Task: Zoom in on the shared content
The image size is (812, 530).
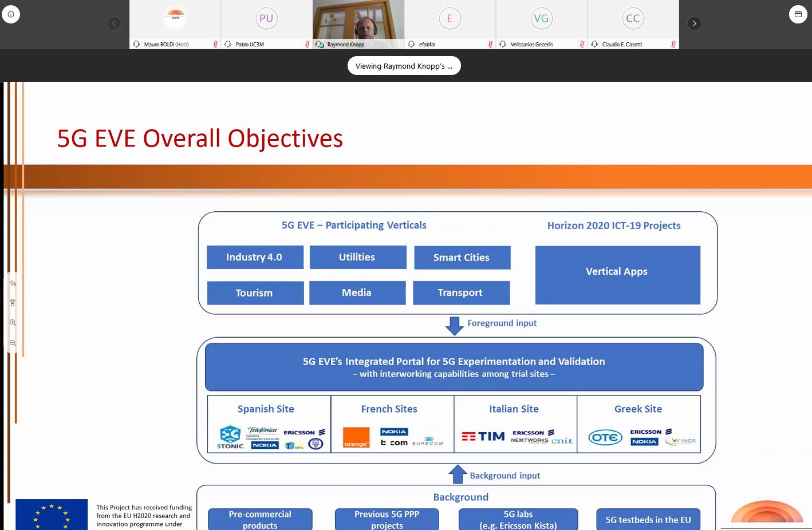Action: (x=13, y=323)
